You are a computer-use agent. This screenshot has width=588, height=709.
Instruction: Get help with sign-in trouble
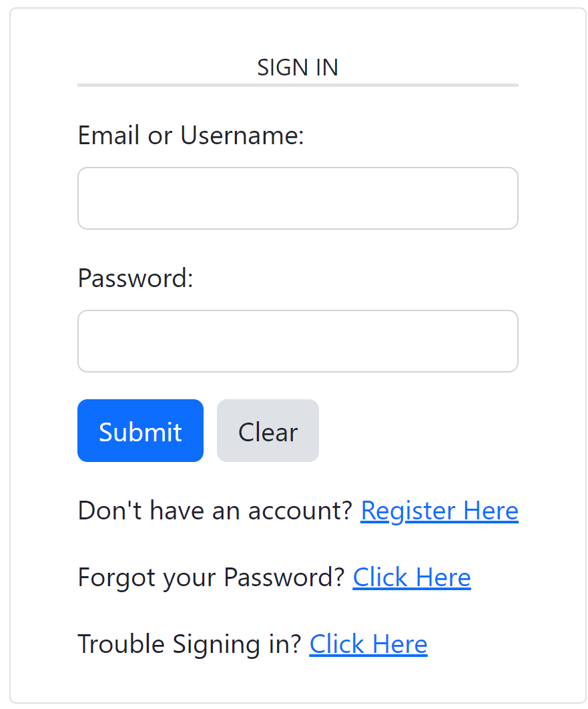[368, 644]
